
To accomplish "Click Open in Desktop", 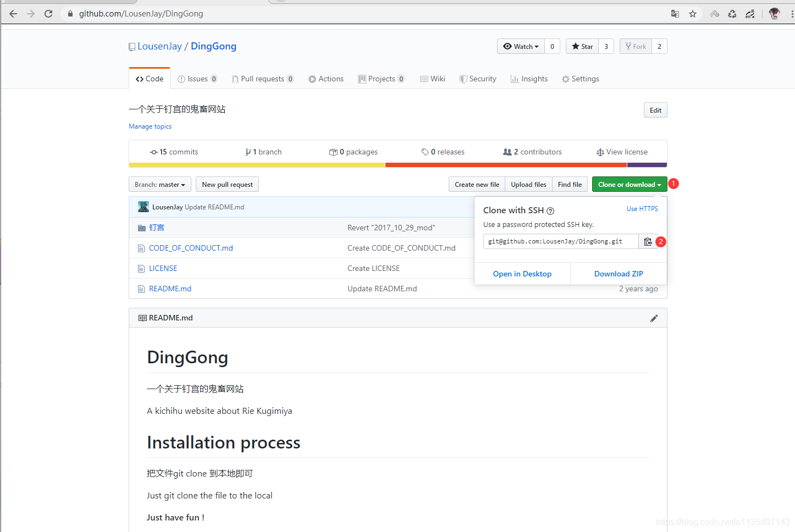I will 522,274.
